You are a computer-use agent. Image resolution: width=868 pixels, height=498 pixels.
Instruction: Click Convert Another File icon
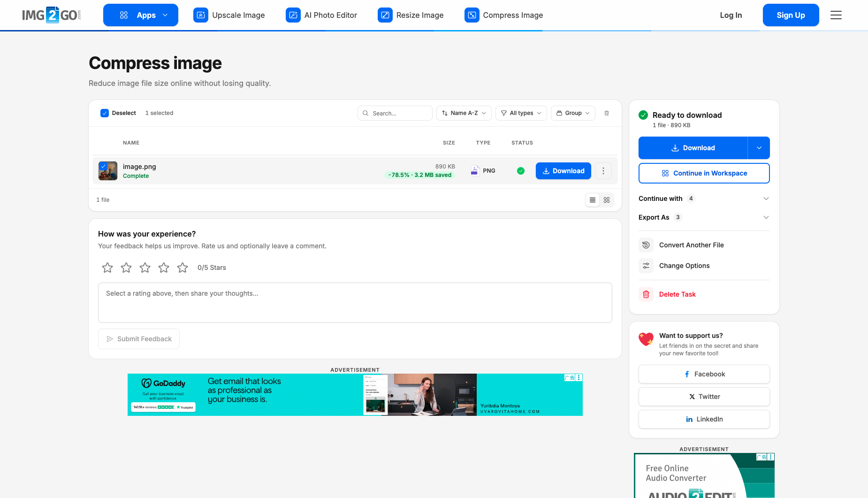coord(646,245)
